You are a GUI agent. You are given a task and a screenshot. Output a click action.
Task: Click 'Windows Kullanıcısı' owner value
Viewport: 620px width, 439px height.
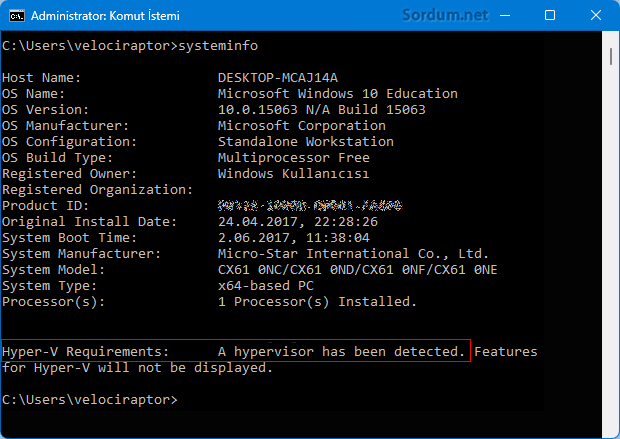(x=293, y=174)
